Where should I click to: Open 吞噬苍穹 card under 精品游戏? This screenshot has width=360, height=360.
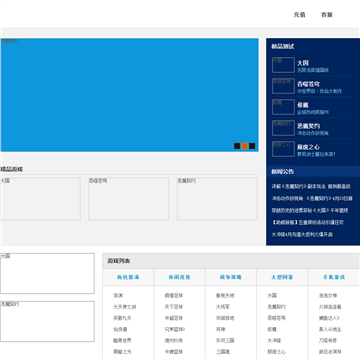pos(128,199)
